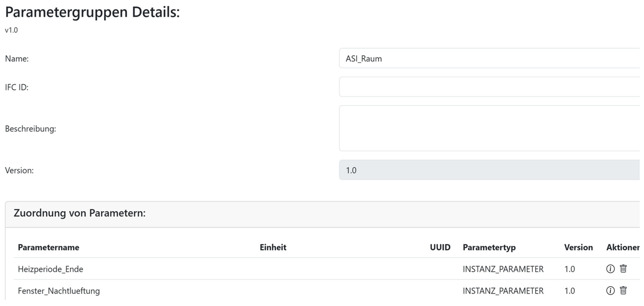Screen dimensions: 644x306
Task: Click INSTANZ_PARAMETER in the Fenster_Nachtlueftung row
Action: 503,291
